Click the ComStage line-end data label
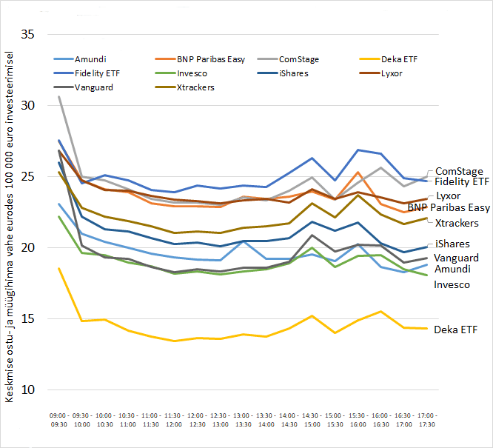 [459, 171]
